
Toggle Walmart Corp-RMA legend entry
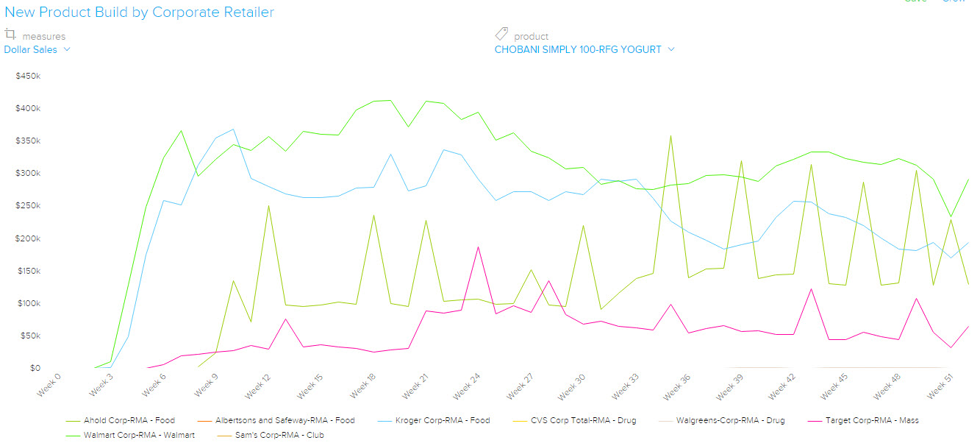[x=139, y=436]
